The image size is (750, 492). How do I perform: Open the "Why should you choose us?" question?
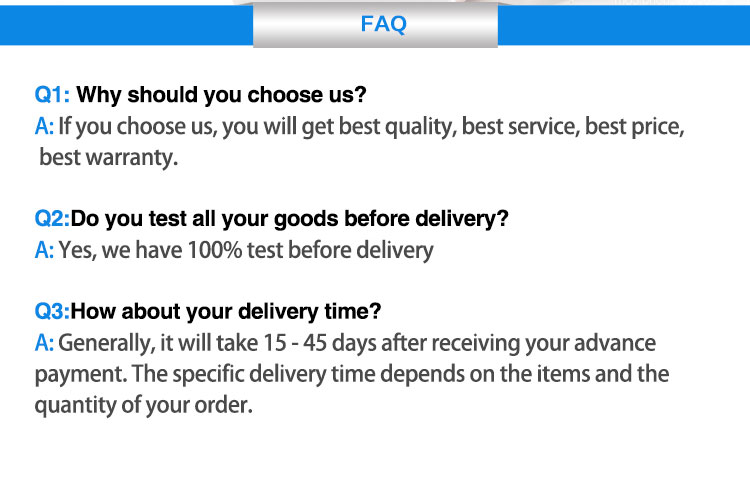(221, 96)
